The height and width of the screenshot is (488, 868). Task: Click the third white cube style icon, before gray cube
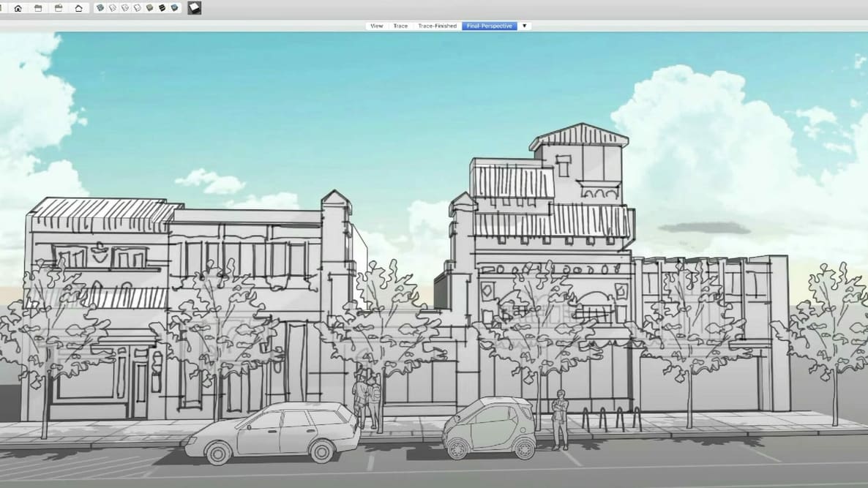(x=138, y=8)
